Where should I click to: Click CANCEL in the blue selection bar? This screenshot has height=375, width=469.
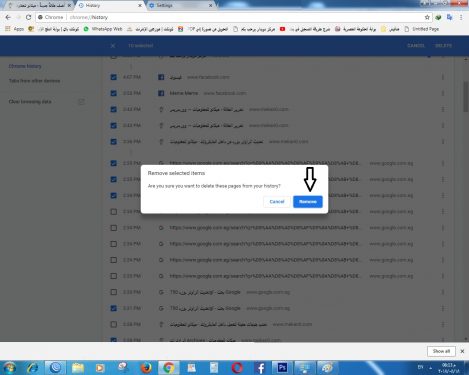pos(416,45)
